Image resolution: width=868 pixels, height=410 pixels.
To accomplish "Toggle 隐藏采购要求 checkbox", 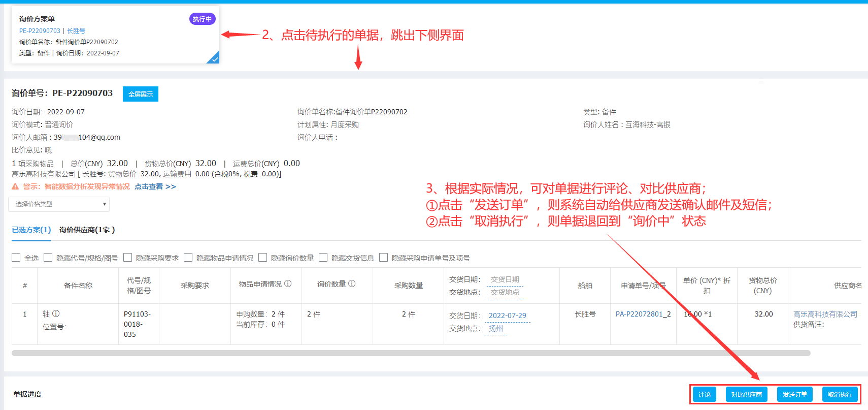I will click(128, 258).
